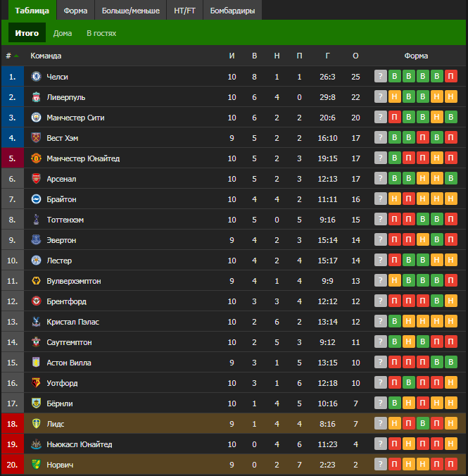Select the В гостях sub-tab
The width and height of the screenshot is (468, 476).
click(x=101, y=33)
